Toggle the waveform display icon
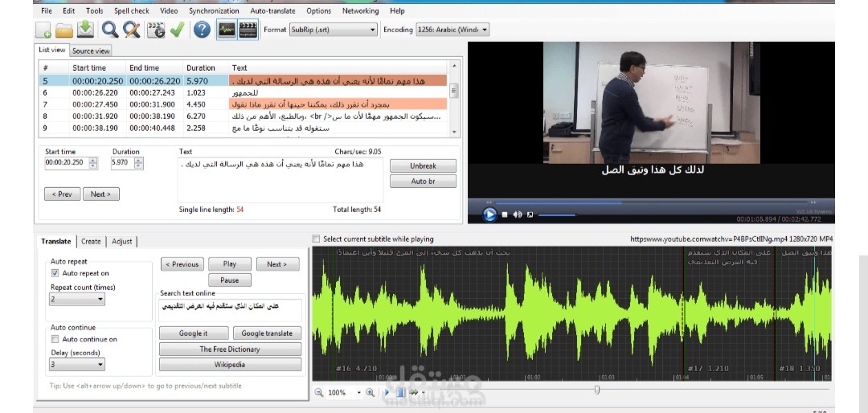The image size is (868, 413). coord(227,30)
